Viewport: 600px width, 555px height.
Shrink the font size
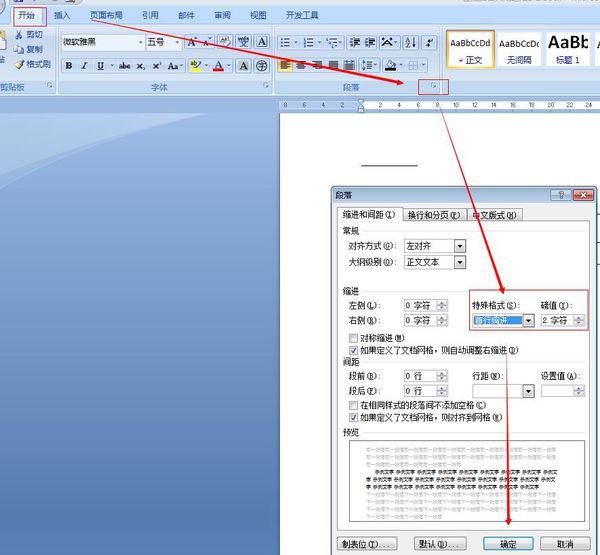point(207,42)
